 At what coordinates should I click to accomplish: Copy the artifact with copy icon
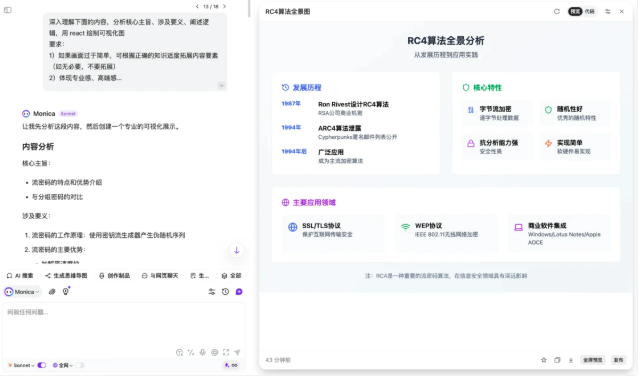click(x=557, y=360)
